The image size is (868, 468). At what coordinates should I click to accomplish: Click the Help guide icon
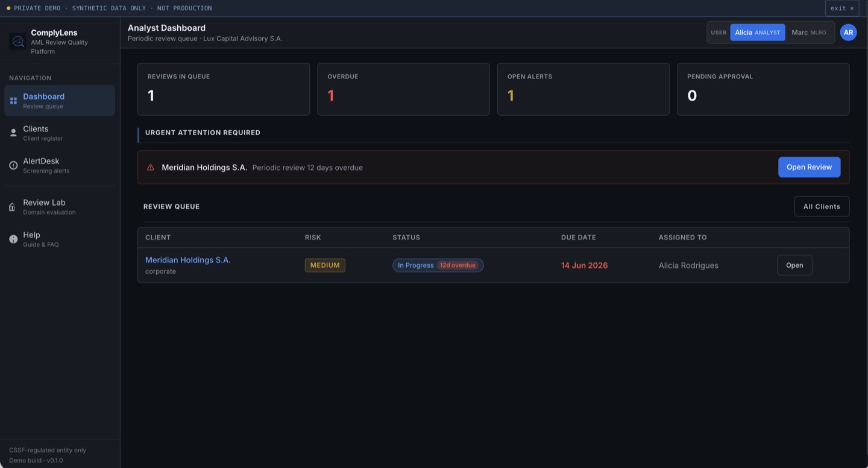pos(13,239)
